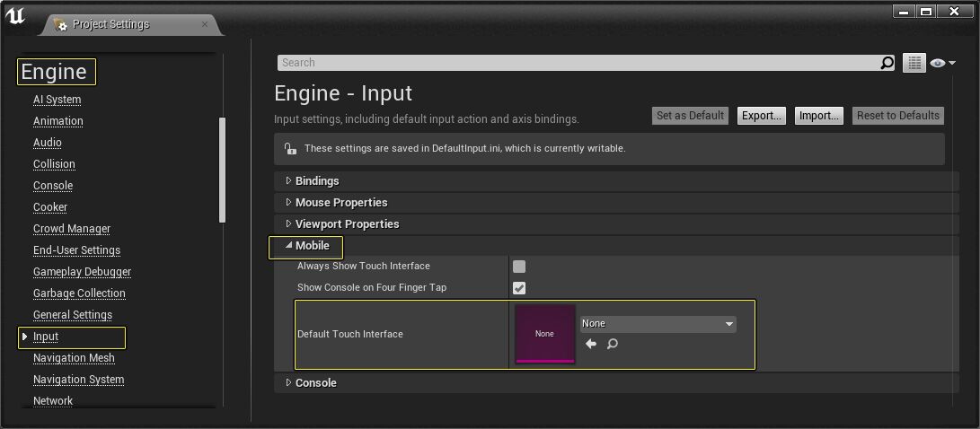Click the Reset to Defaults button
This screenshot has width=980, height=429.
click(897, 116)
